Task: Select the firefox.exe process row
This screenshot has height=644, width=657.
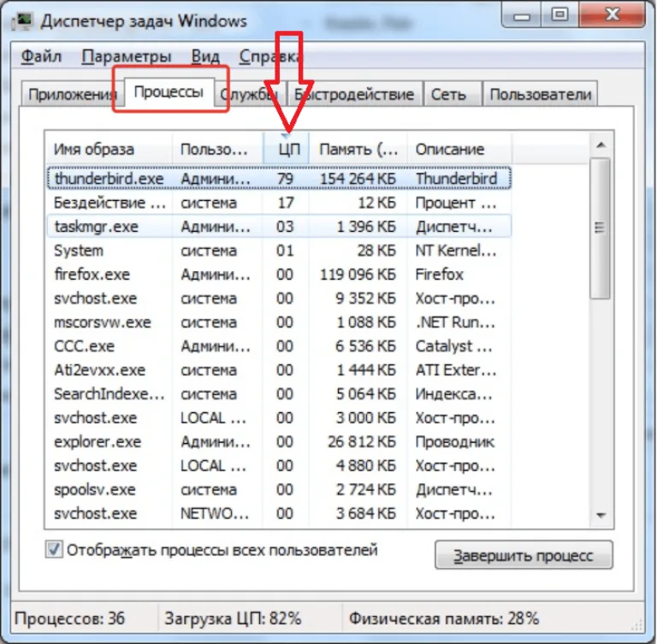Action: pyautogui.click(x=279, y=275)
